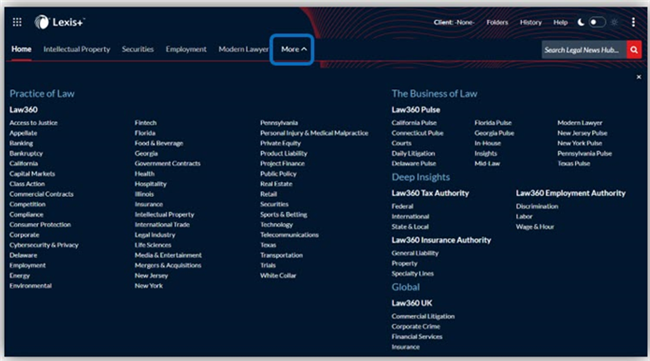This screenshot has height=361, width=650.
Task: Open the White Collar link
Action: (x=278, y=275)
